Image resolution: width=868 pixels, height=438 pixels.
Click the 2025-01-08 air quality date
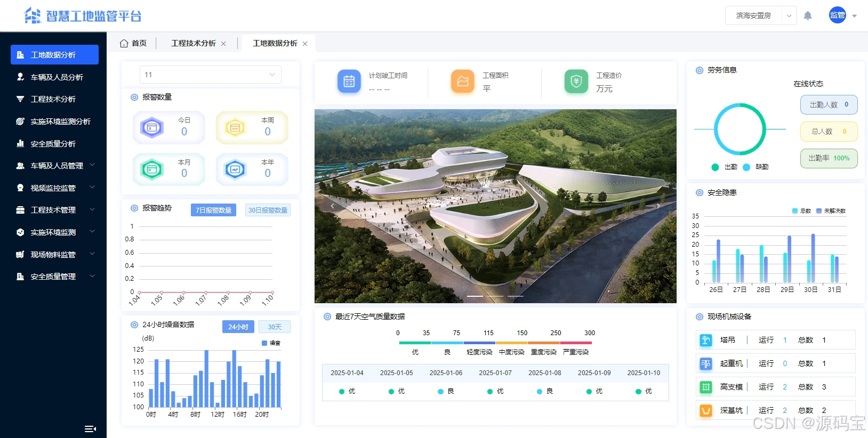pyautogui.click(x=545, y=373)
